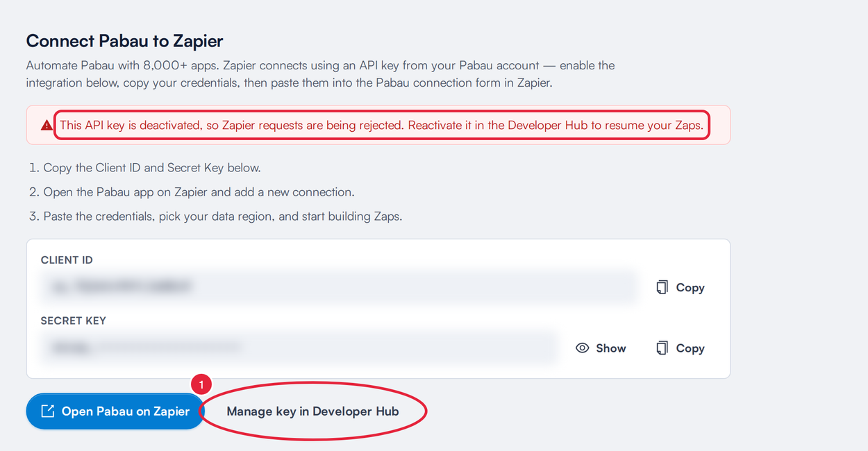Click the 'SECRET KEY' label
Viewport: 868px width, 451px height.
click(x=74, y=321)
